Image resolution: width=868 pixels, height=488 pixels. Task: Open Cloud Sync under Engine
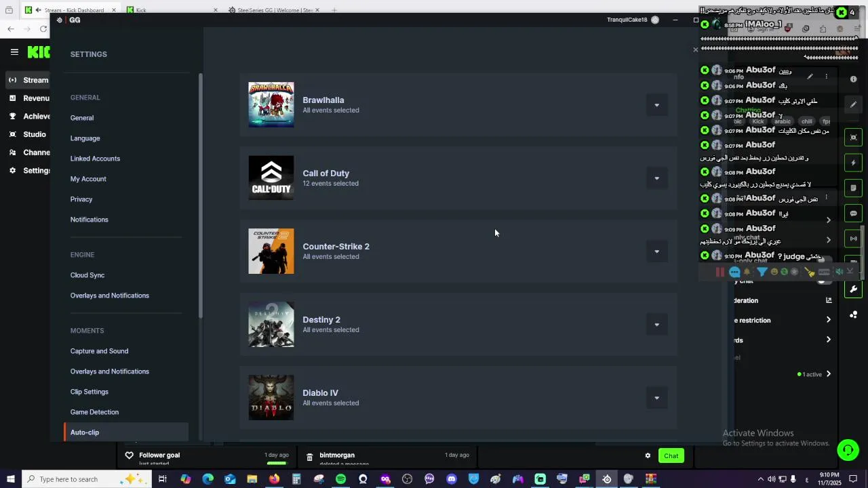coord(87,275)
